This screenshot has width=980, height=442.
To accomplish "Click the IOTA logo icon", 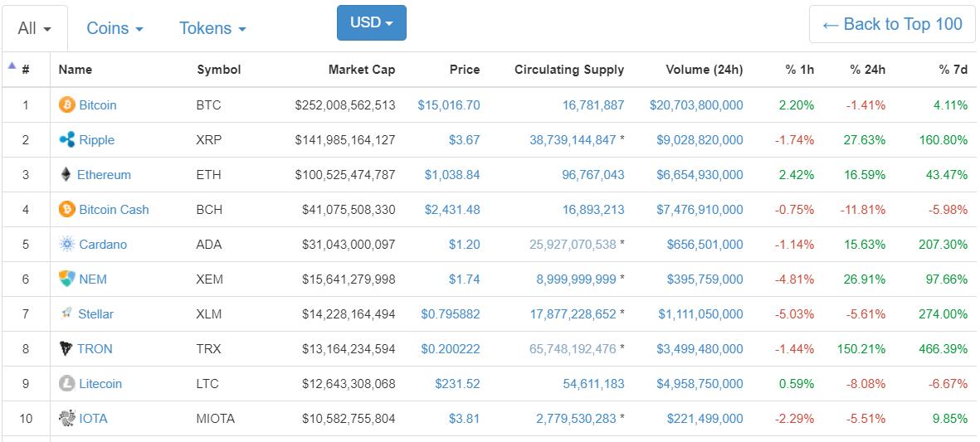I will pyautogui.click(x=66, y=419).
